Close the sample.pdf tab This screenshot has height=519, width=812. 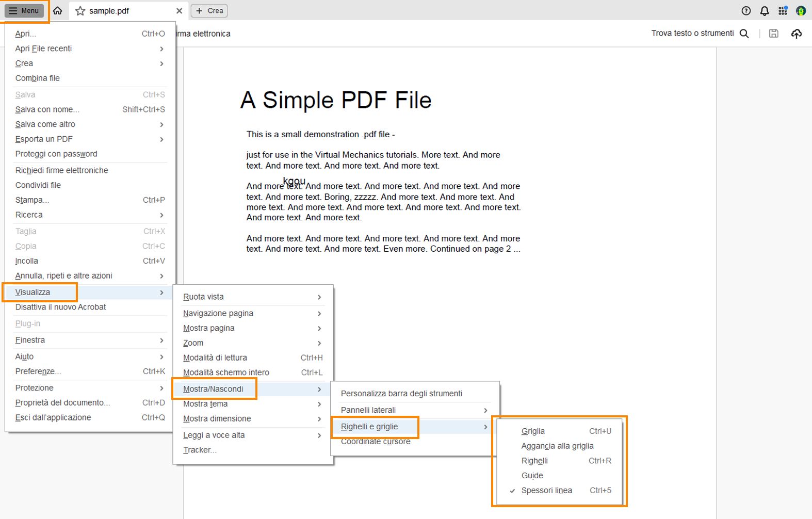point(179,11)
